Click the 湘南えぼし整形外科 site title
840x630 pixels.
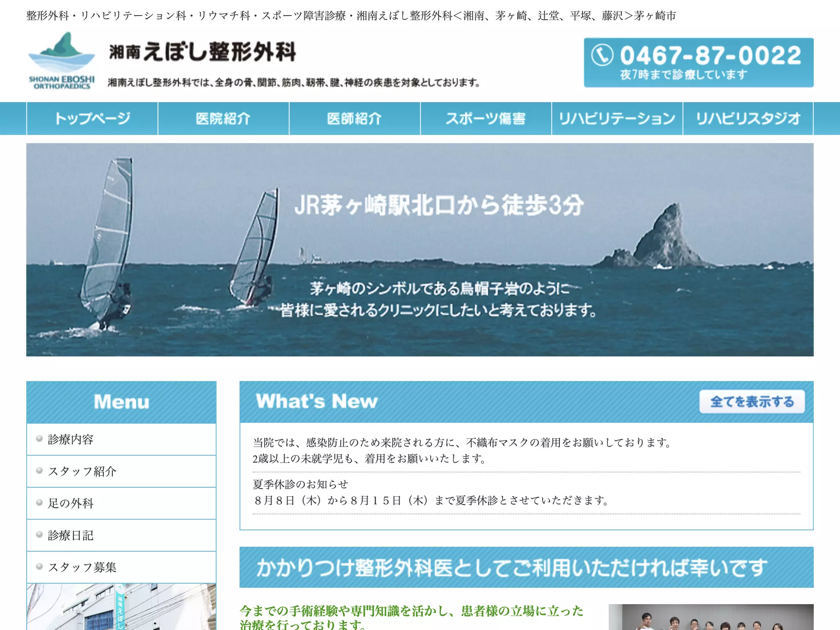pyautogui.click(x=202, y=52)
